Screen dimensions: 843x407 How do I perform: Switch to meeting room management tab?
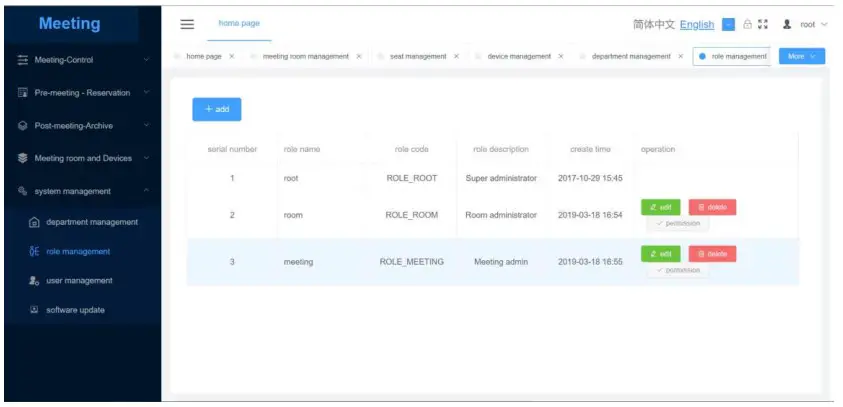click(x=305, y=56)
